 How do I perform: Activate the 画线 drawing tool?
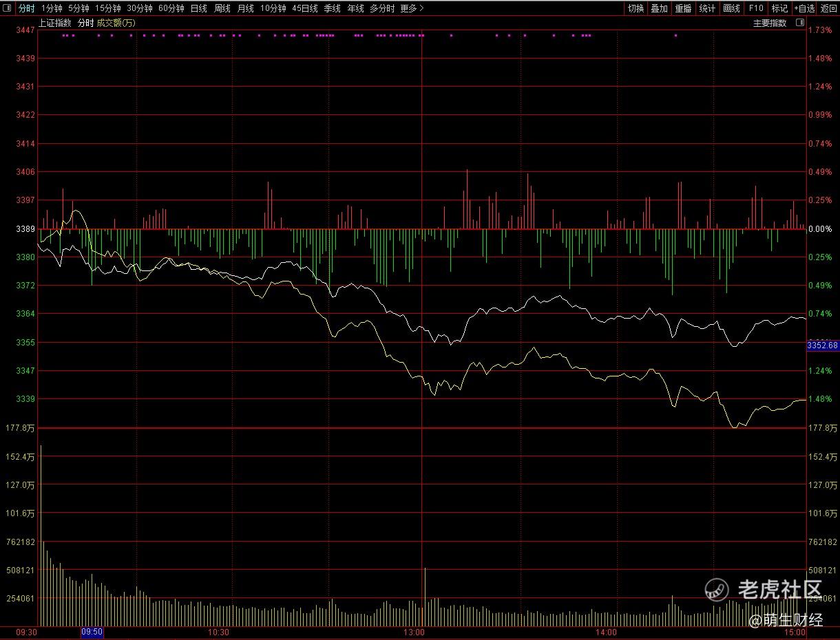click(731, 9)
